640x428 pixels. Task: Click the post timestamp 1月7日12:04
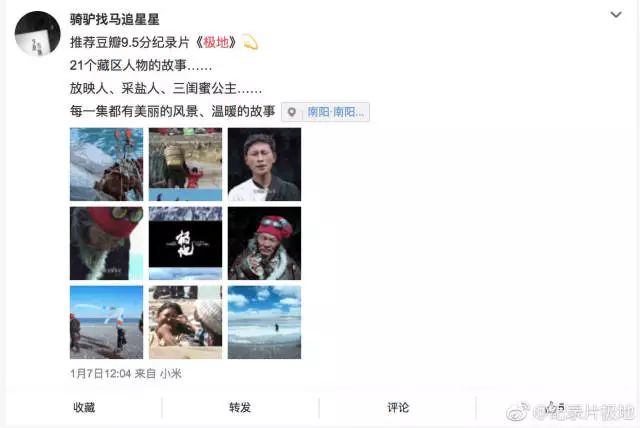point(100,373)
